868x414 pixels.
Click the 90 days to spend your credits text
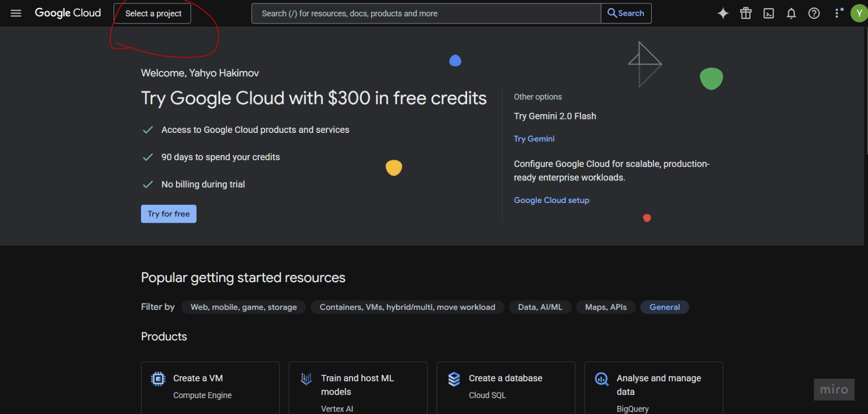point(221,157)
